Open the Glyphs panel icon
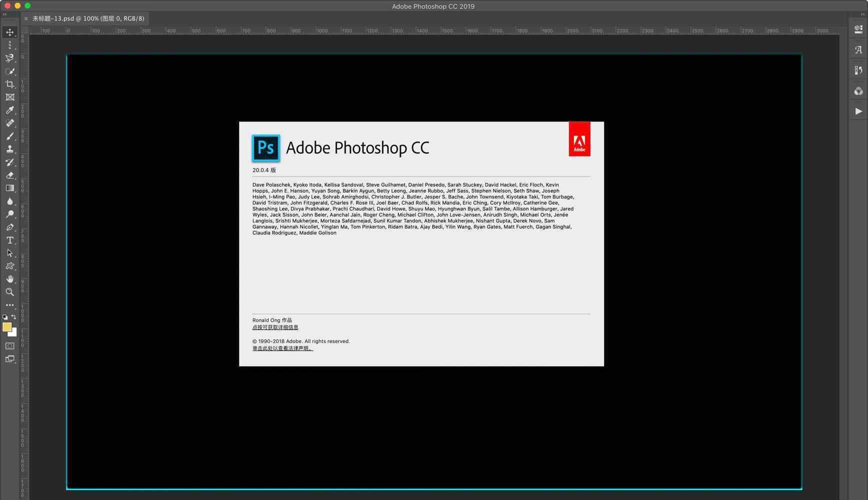The width and height of the screenshot is (868, 500). (x=858, y=50)
